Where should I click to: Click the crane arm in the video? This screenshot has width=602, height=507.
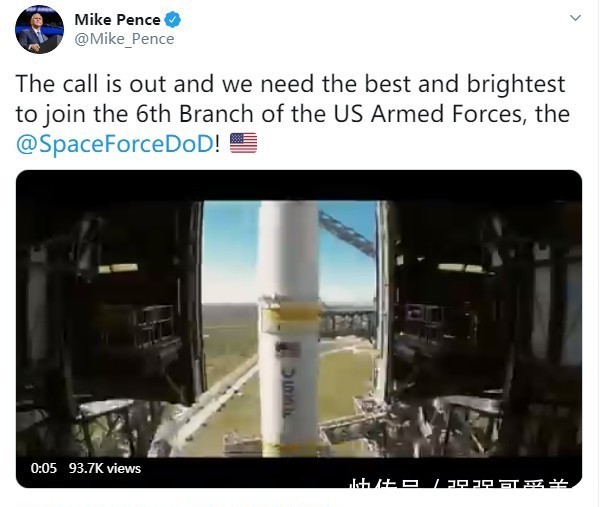(x=347, y=233)
